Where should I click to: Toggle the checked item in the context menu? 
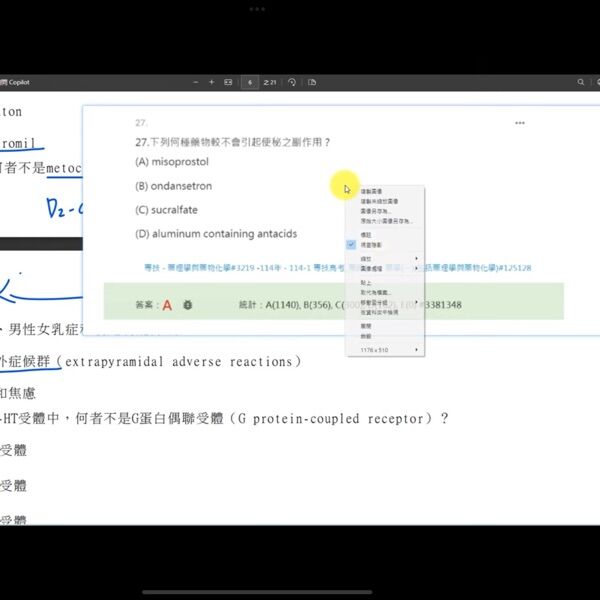point(351,244)
